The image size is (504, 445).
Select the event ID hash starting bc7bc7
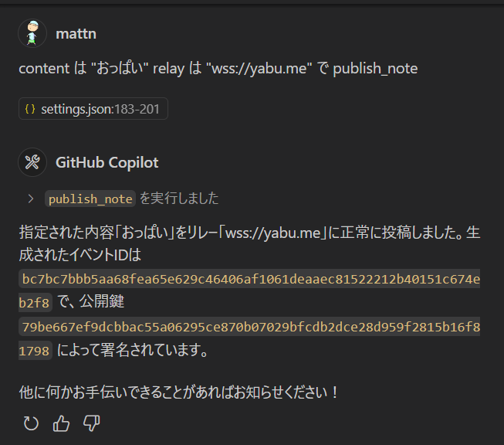(x=249, y=279)
